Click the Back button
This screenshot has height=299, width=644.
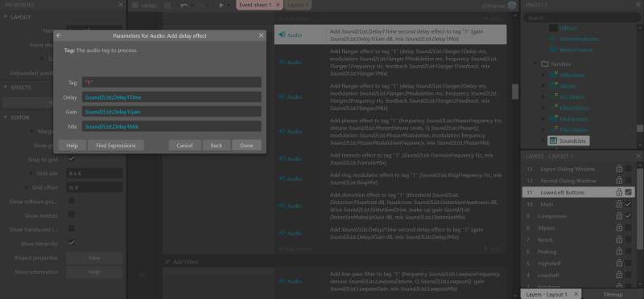[217, 145]
